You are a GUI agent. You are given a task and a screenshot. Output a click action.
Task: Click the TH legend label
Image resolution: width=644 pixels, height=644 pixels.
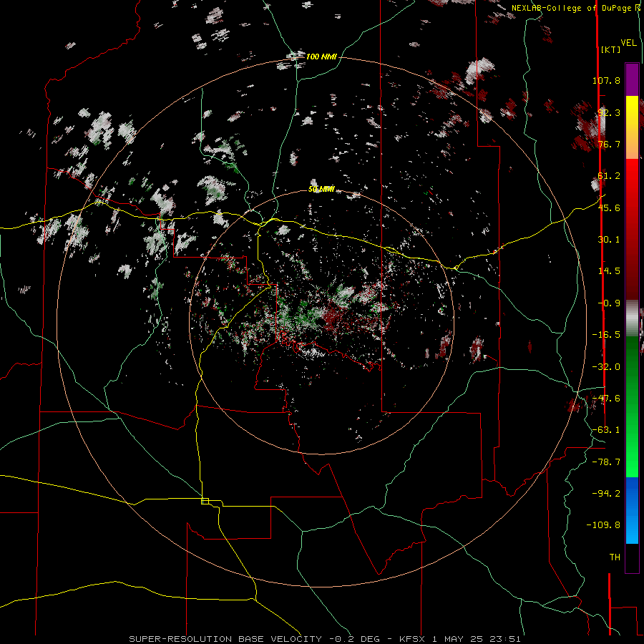(x=615, y=557)
